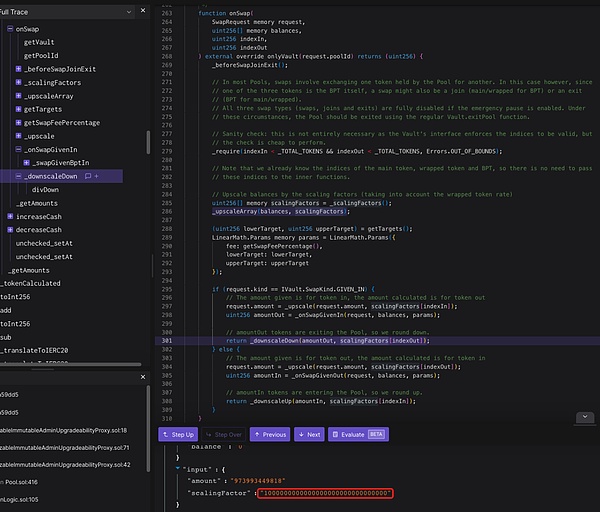Image resolution: width=600 pixels, height=512 pixels.
Task: Expand the _scalingFactors trace node
Action: pos(19,82)
